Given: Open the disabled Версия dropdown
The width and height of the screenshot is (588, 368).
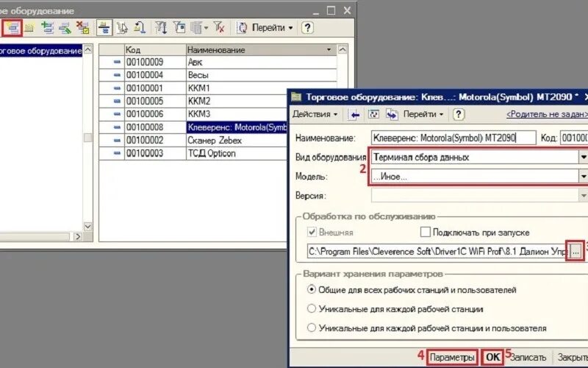Looking at the screenshot, I should [x=583, y=196].
